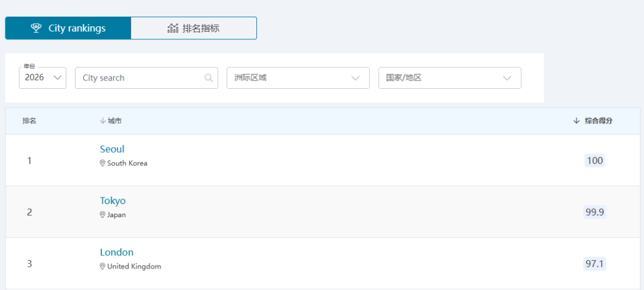644x290 pixels.
Task: Open the London city link
Action: [117, 252]
